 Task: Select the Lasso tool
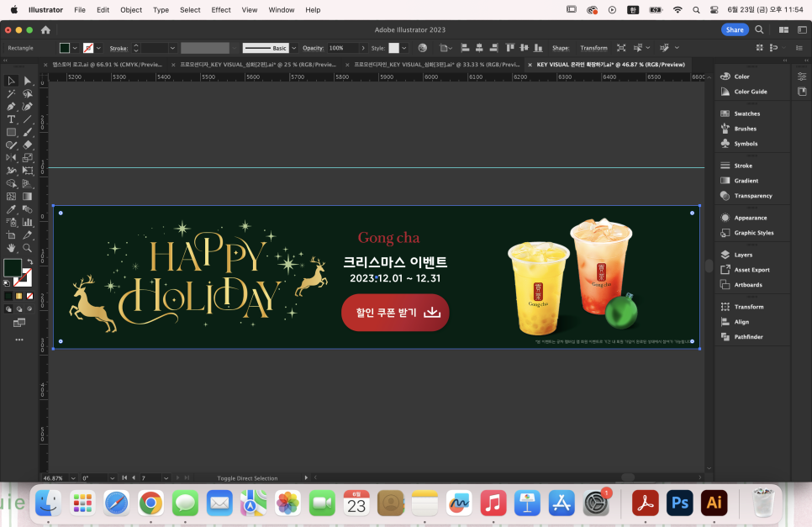(28, 93)
